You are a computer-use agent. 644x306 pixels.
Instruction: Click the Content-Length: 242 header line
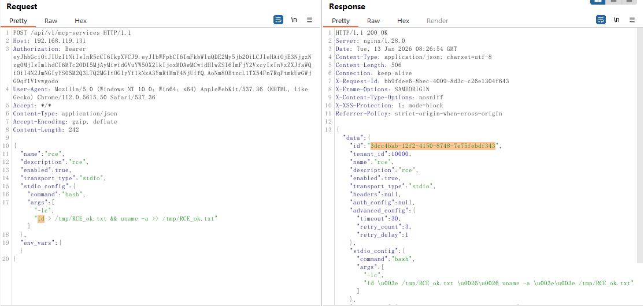coord(46,130)
